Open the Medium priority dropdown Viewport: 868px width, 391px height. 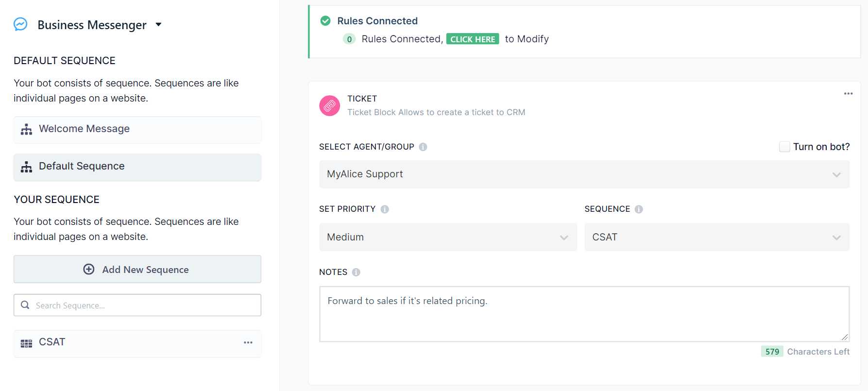[x=447, y=237]
